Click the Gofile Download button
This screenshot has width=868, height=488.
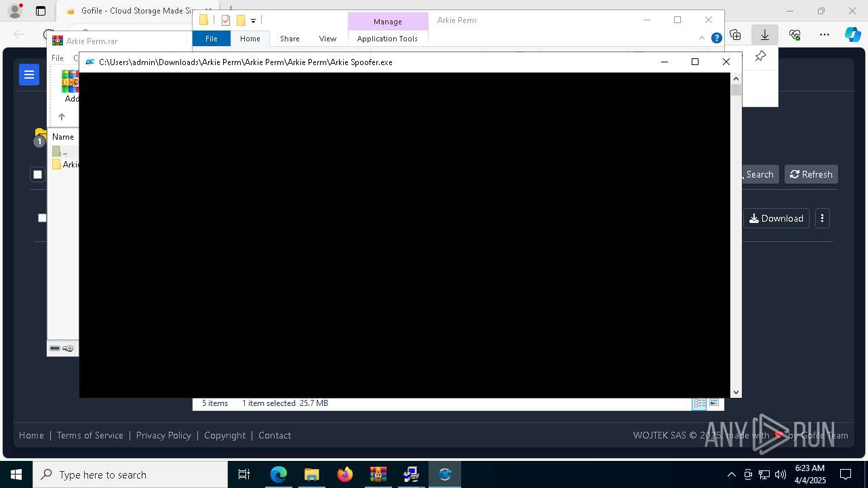[776, 218]
